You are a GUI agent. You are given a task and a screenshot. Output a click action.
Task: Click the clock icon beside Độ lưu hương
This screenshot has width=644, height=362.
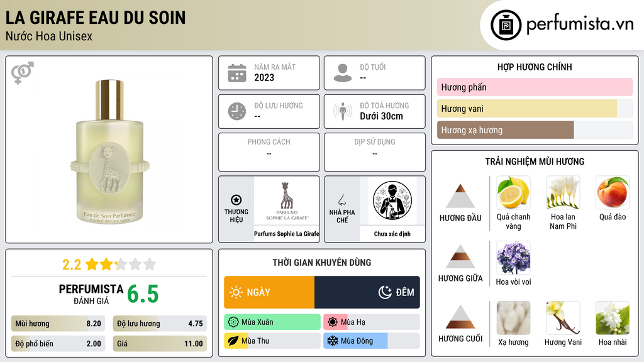237,111
